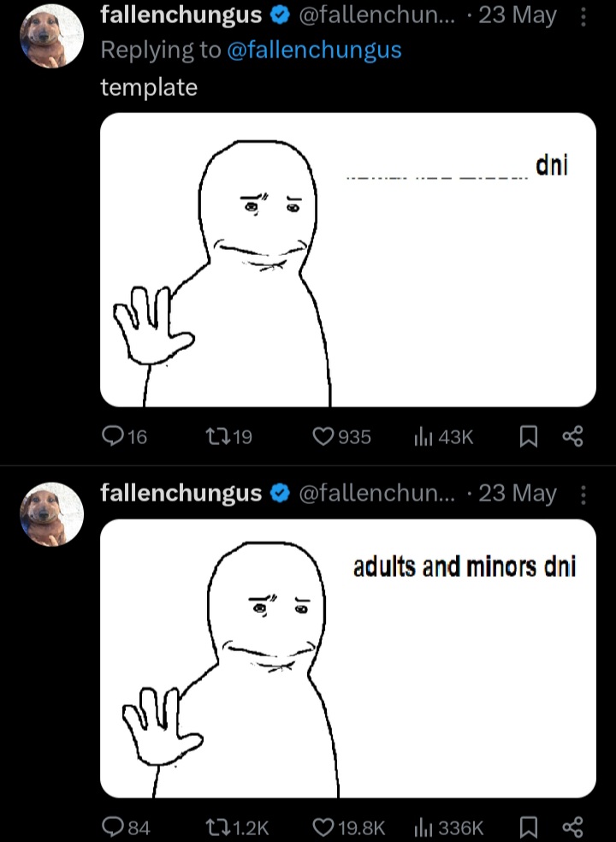616x842 pixels.
Task: Open the @fallenchungus mention link
Action: pyautogui.click(x=314, y=50)
